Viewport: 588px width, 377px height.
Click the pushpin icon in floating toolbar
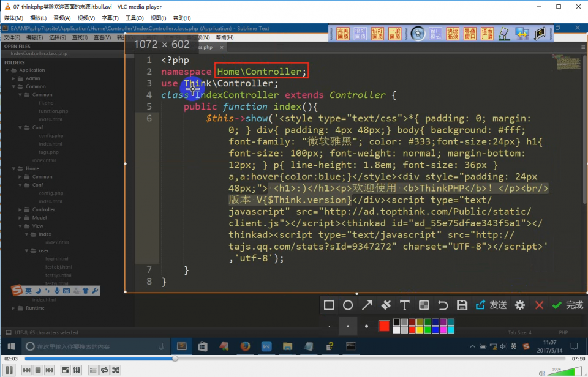[x=418, y=33]
